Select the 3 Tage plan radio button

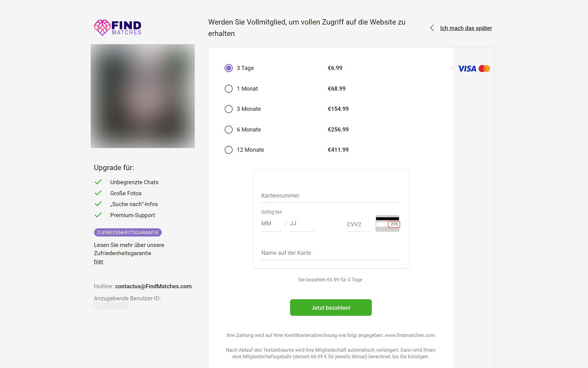(229, 68)
